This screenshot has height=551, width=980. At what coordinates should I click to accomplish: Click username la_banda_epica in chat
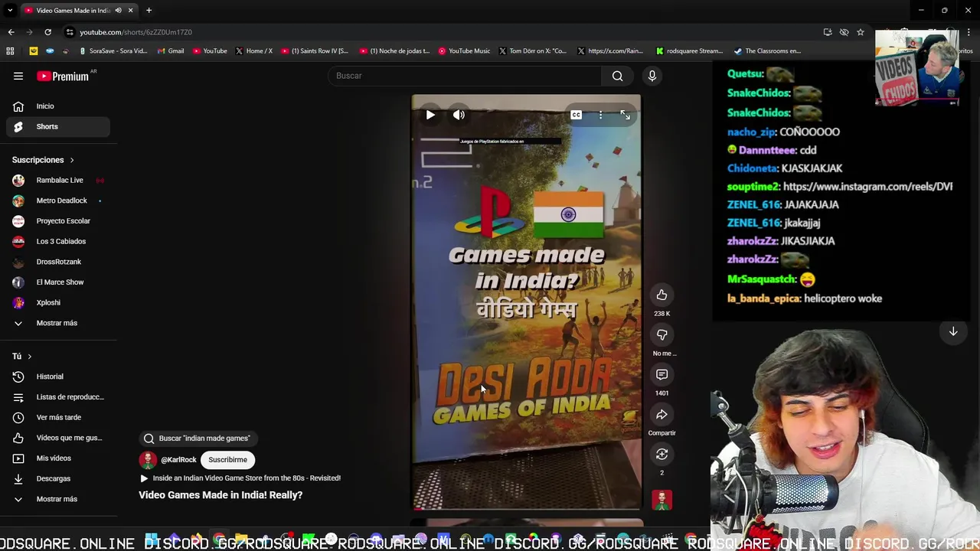pos(763,298)
